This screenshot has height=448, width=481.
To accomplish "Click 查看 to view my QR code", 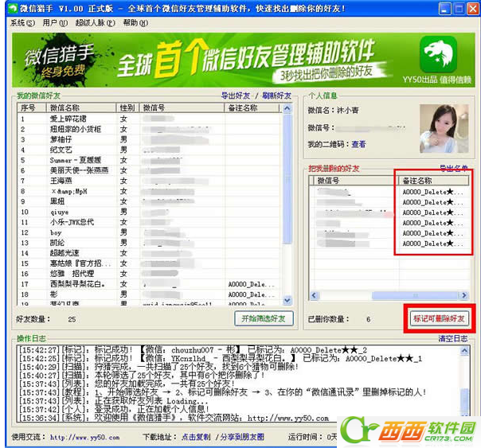I will click(358, 144).
